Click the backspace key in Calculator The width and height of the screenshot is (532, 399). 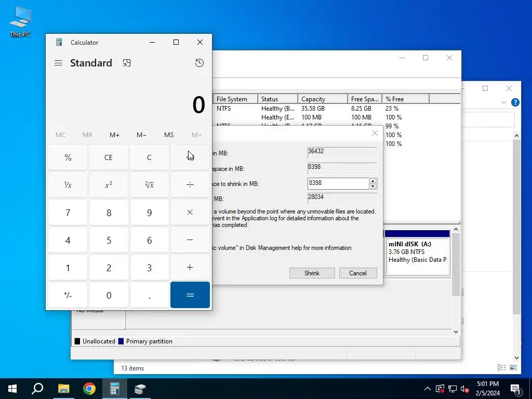(x=190, y=157)
